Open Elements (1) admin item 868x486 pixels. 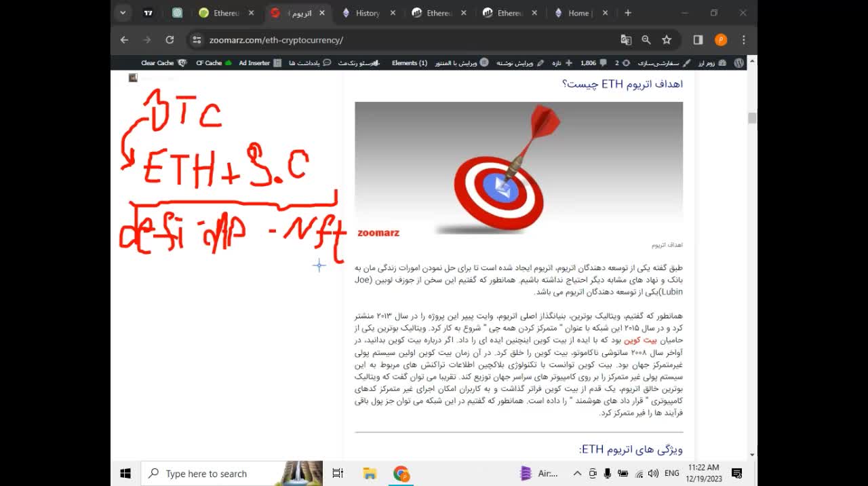tap(410, 62)
